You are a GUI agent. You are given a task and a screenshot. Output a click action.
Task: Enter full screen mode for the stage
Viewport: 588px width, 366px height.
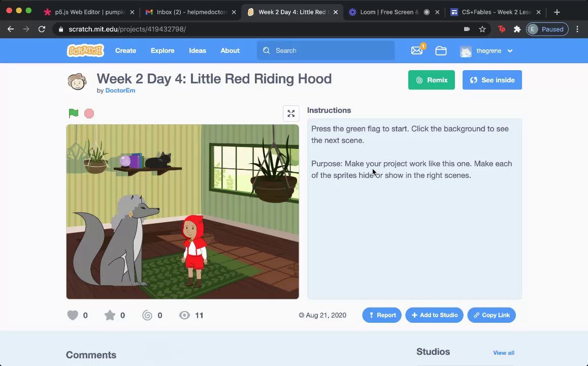(x=291, y=113)
